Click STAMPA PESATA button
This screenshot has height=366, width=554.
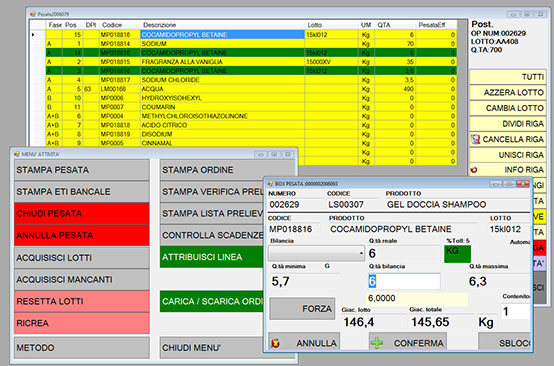pyautogui.click(x=82, y=170)
